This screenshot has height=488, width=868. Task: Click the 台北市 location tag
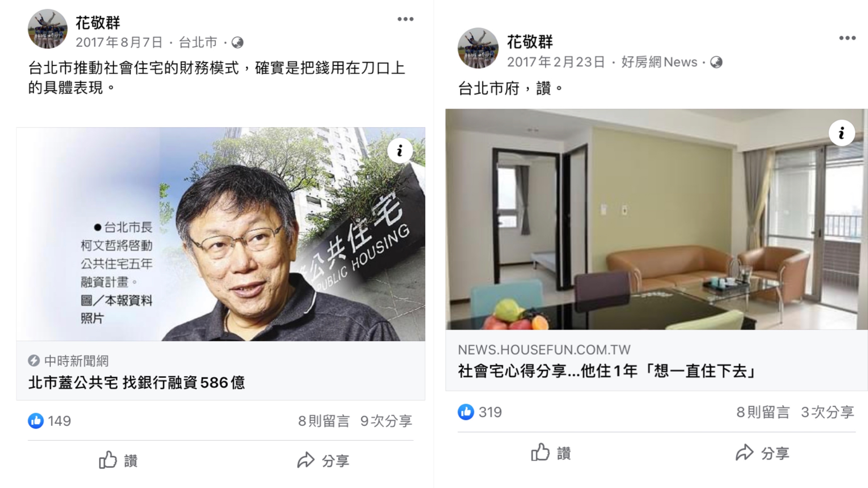pyautogui.click(x=198, y=43)
